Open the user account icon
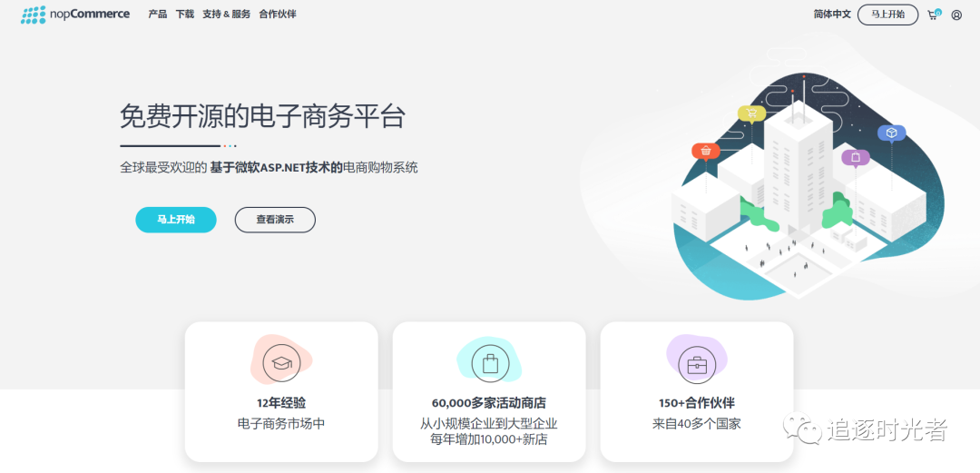The image size is (980, 473). [x=956, y=15]
